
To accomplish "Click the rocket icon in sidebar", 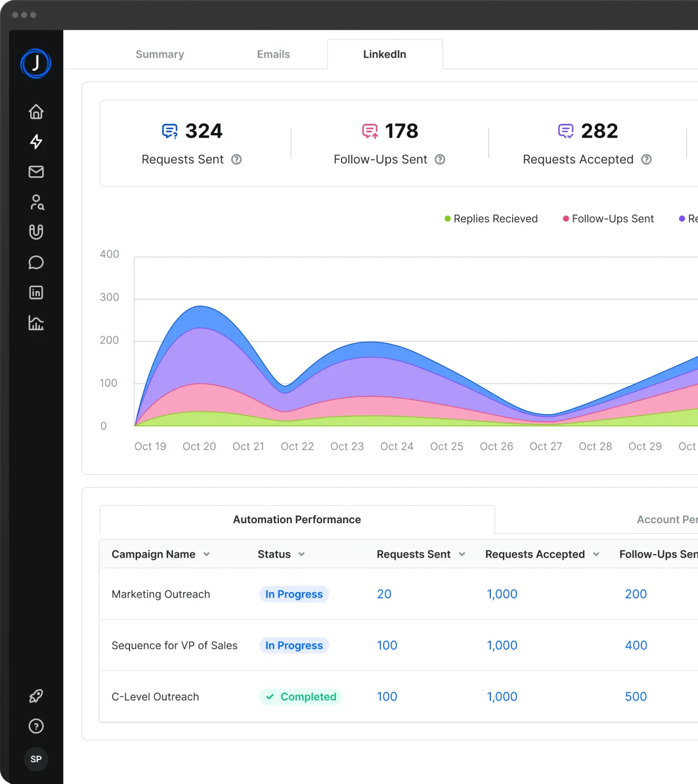I will [x=36, y=696].
